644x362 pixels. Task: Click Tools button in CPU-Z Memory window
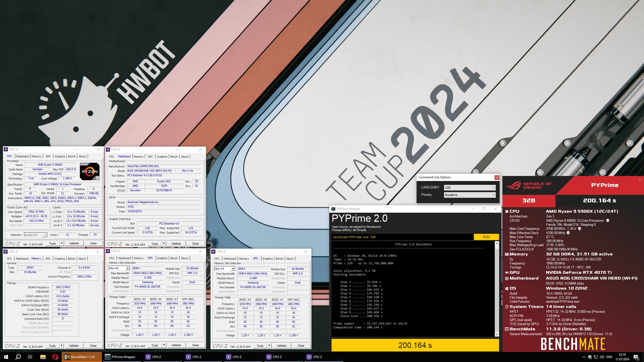click(52, 346)
